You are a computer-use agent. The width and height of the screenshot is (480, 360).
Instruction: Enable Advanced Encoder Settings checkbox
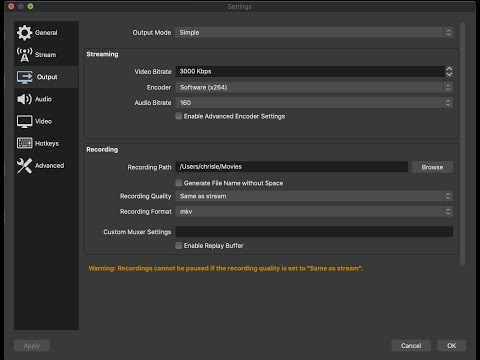[x=179, y=116]
